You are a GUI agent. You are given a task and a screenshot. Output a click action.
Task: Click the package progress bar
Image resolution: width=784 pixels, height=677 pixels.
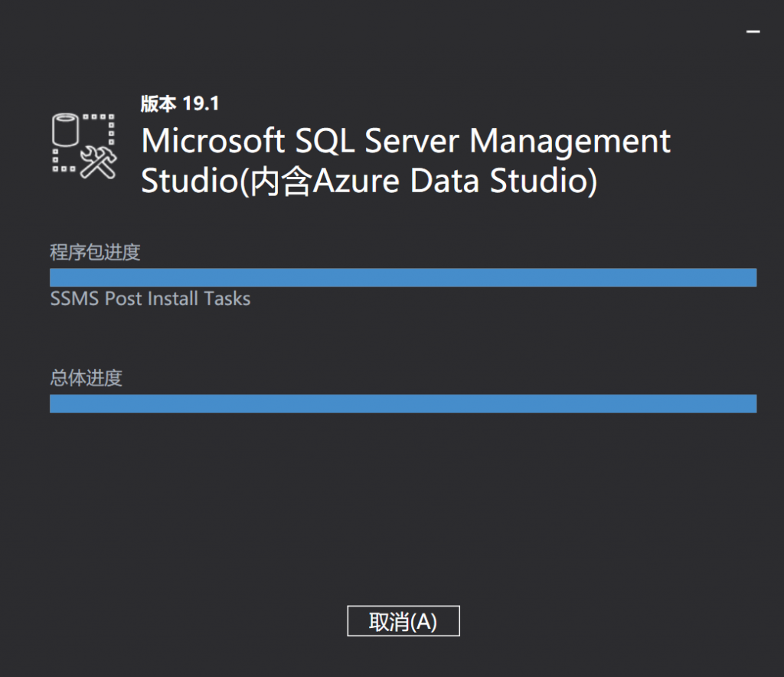[403, 277]
